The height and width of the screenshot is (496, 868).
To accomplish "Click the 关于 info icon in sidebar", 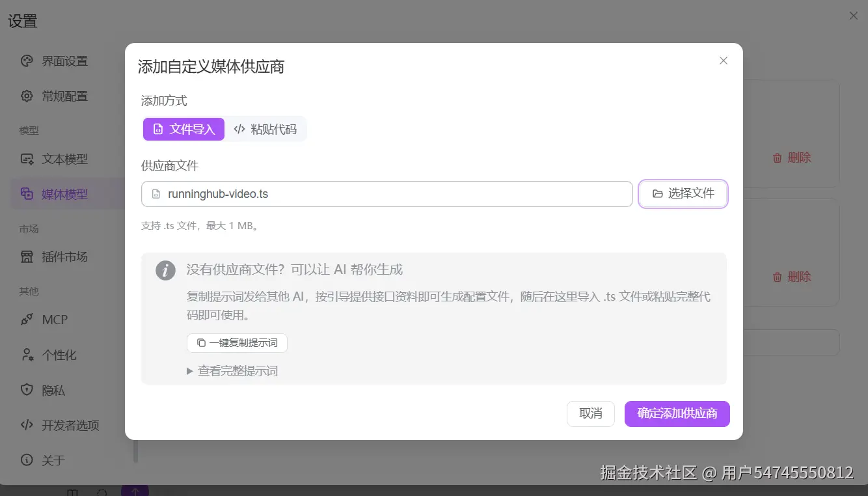I will click(x=27, y=460).
